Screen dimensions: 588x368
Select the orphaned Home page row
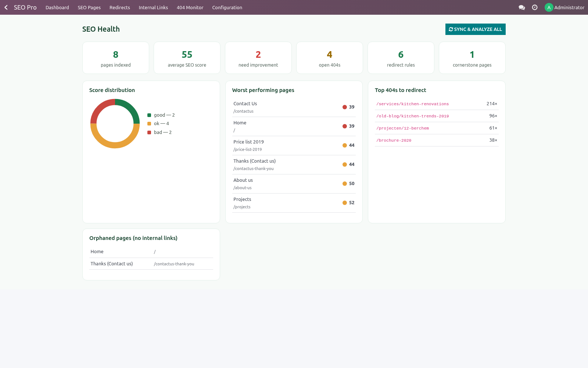pos(151,252)
